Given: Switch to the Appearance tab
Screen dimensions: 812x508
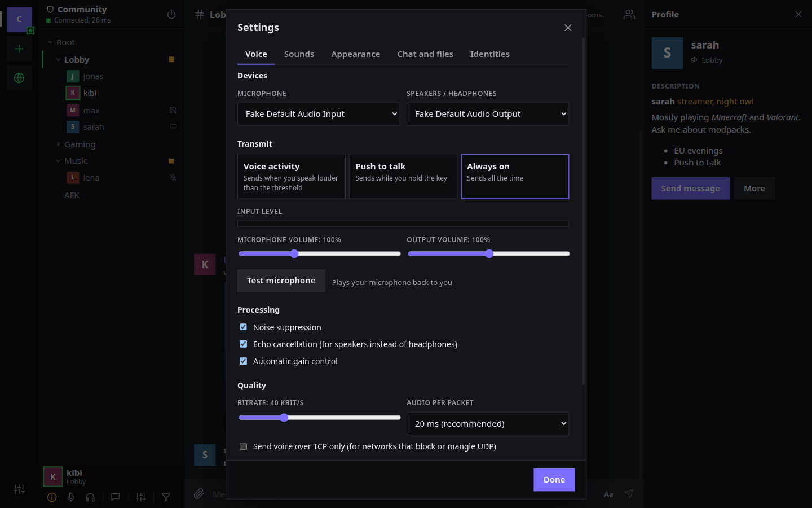Looking at the screenshot, I should 355,54.
